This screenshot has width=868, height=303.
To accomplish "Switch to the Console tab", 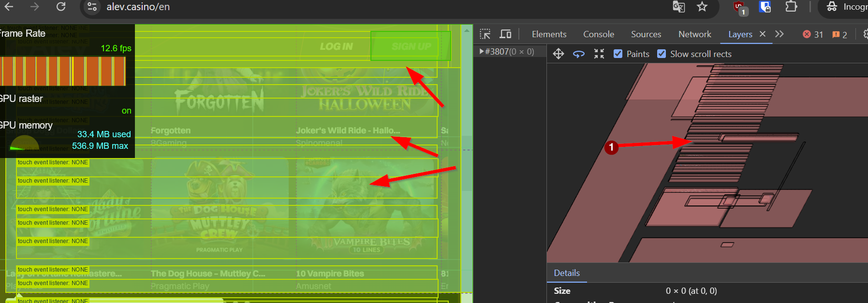I will (x=598, y=34).
